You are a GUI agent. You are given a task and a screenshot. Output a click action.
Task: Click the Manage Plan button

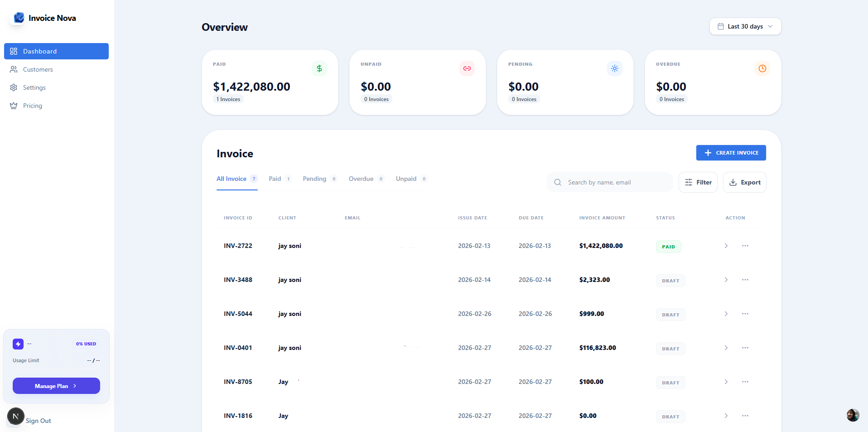[56, 386]
